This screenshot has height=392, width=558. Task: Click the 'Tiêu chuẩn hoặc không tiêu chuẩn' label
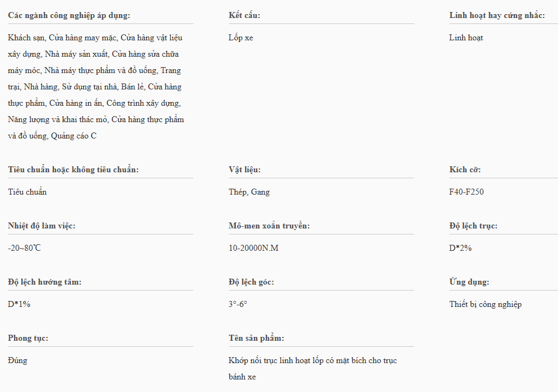point(74,170)
